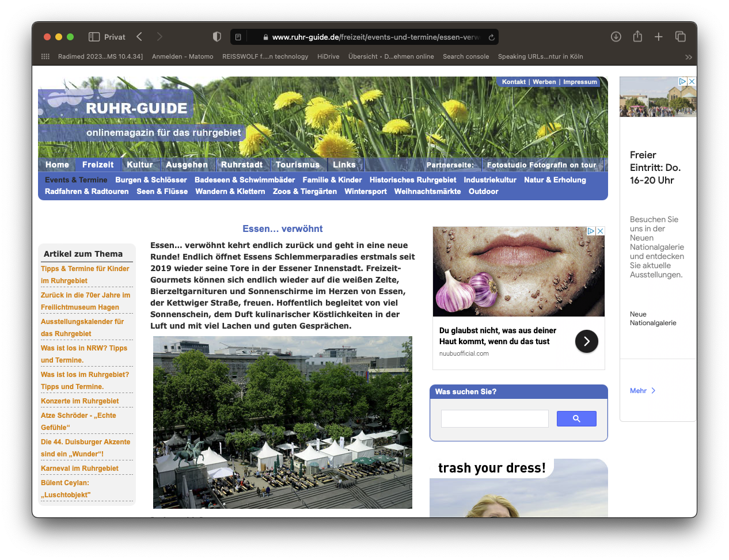This screenshot has height=560, width=729.
Task: Open the favorites grid icon
Action: (45, 56)
